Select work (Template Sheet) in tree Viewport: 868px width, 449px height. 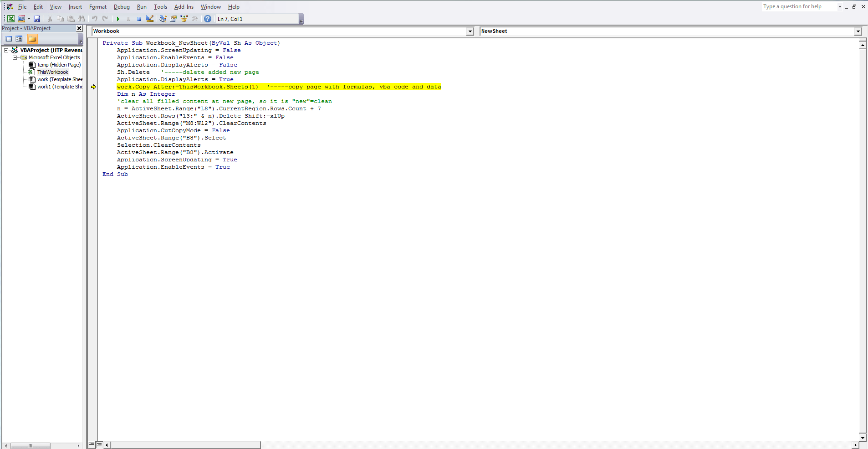click(60, 79)
